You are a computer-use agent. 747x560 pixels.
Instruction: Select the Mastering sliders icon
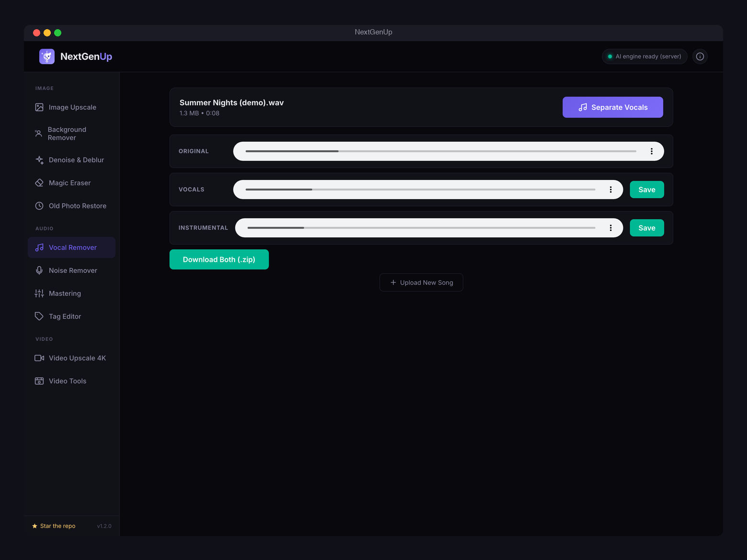point(39,293)
